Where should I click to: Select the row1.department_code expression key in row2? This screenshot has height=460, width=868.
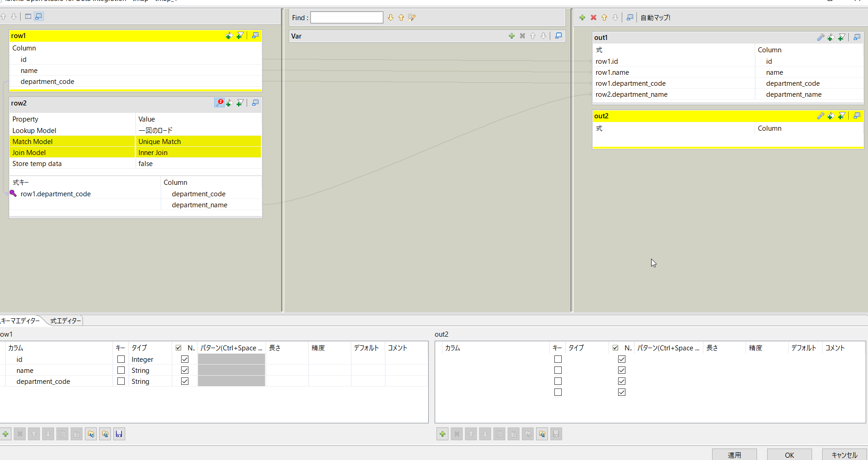coord(55,194)
